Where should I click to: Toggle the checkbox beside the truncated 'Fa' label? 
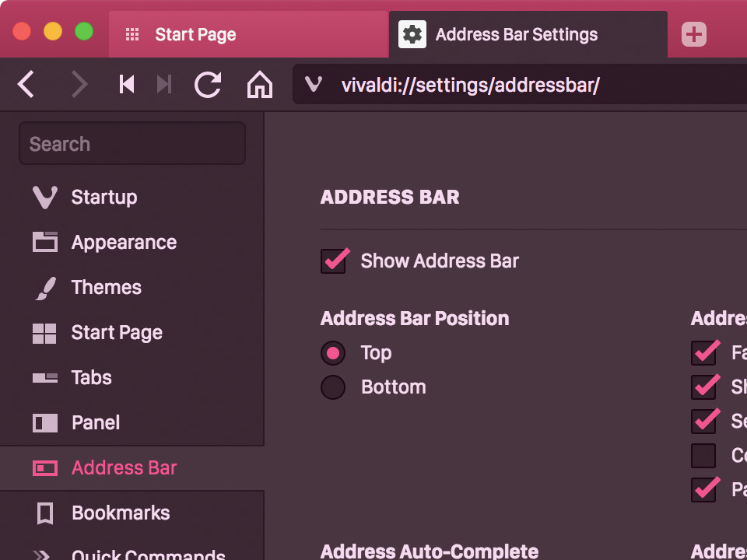click(x=703, y=353)
